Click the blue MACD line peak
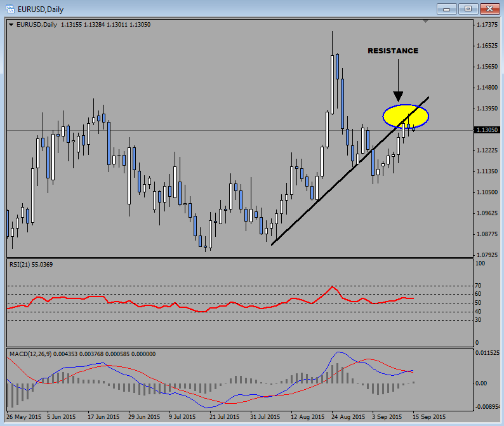 339,352
